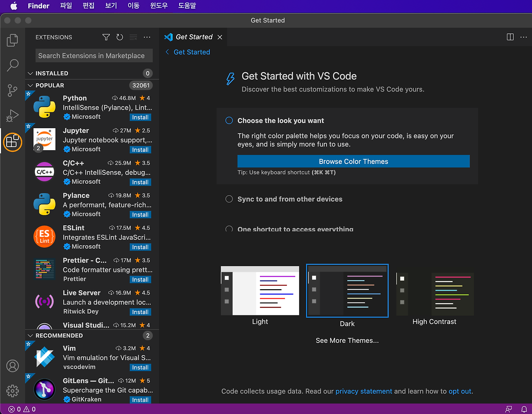
Task: Open the Live Server extension icon
Action: [44, 302]
